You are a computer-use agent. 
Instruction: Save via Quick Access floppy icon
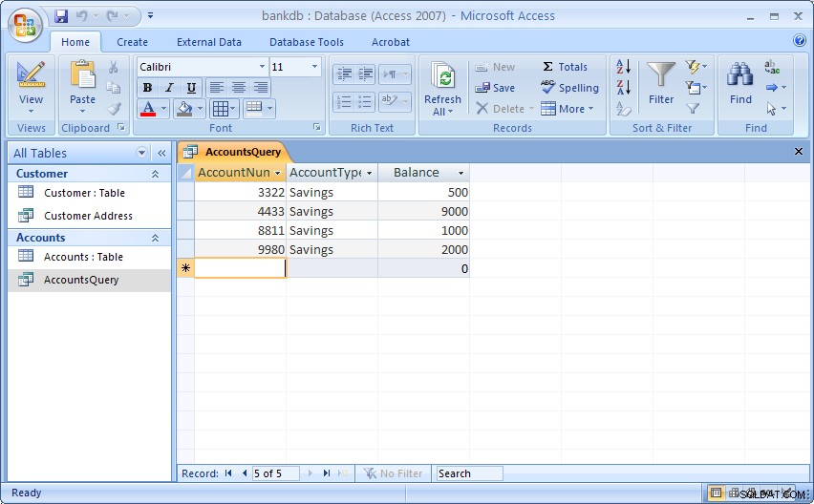tap(61, 16)
